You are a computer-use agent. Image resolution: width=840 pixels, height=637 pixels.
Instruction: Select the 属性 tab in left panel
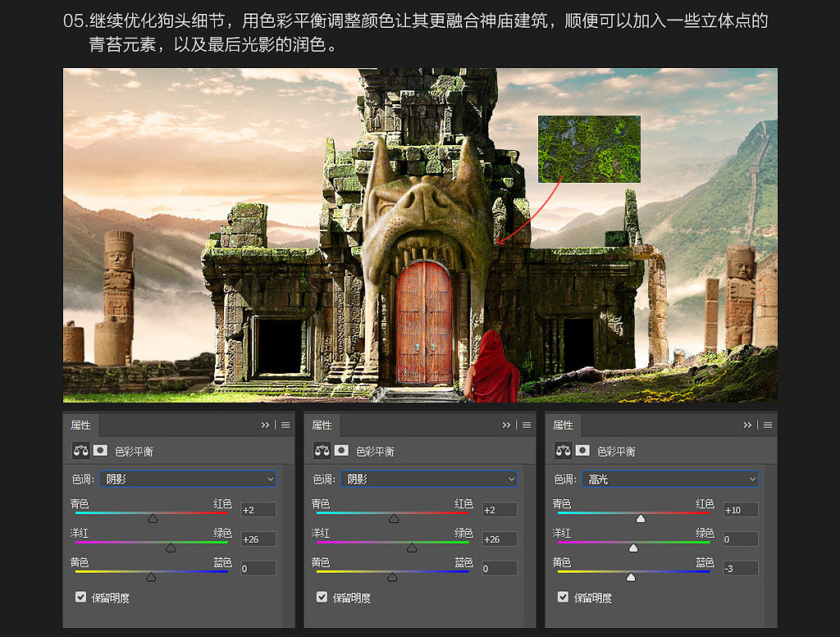coord(81,425)
